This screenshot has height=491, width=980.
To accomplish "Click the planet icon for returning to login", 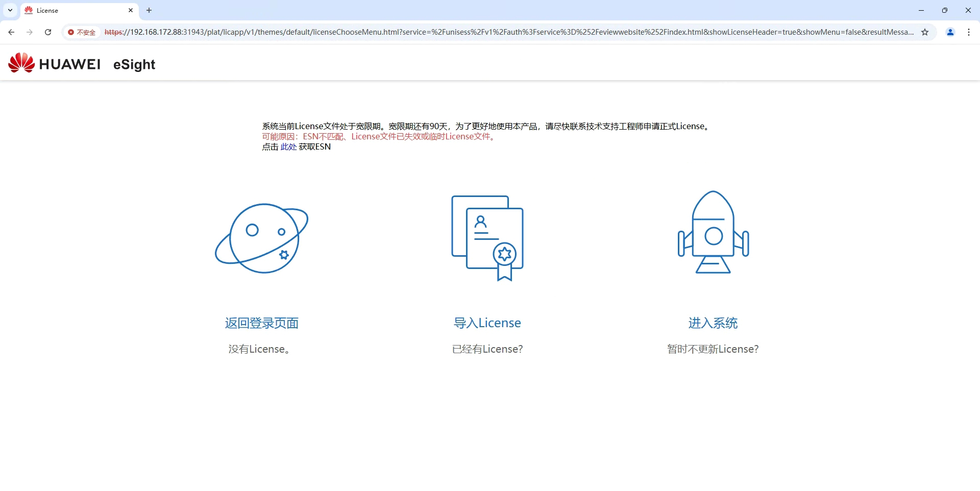I will (262, 238).
